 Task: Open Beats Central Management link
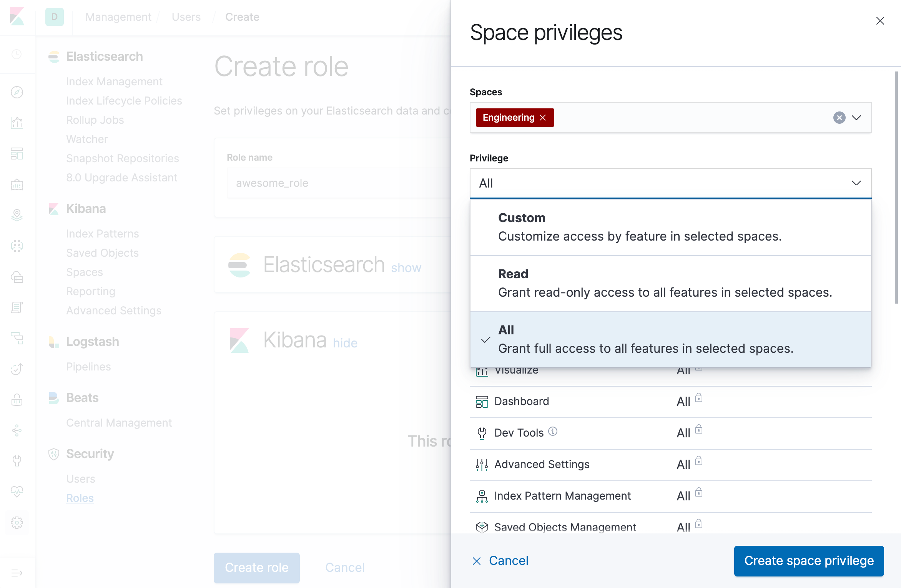[x=119, y=423]
